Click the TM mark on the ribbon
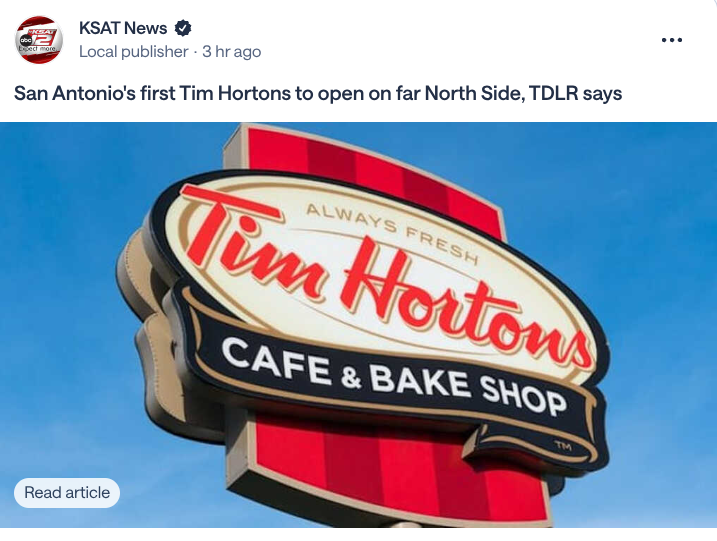 pos(563,445)
